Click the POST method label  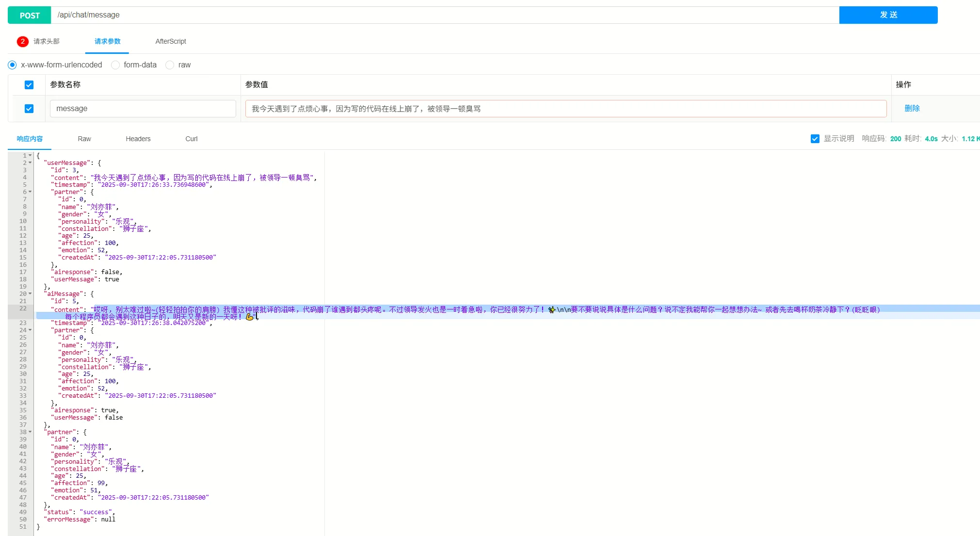30,15
